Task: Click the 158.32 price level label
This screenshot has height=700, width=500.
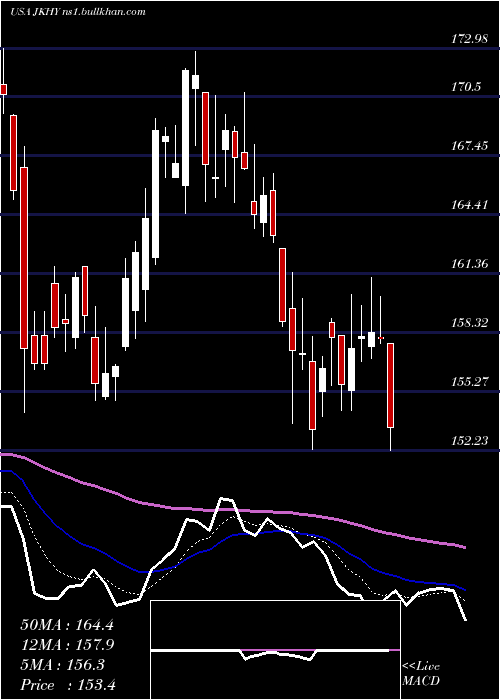Action: pos(468,322)
